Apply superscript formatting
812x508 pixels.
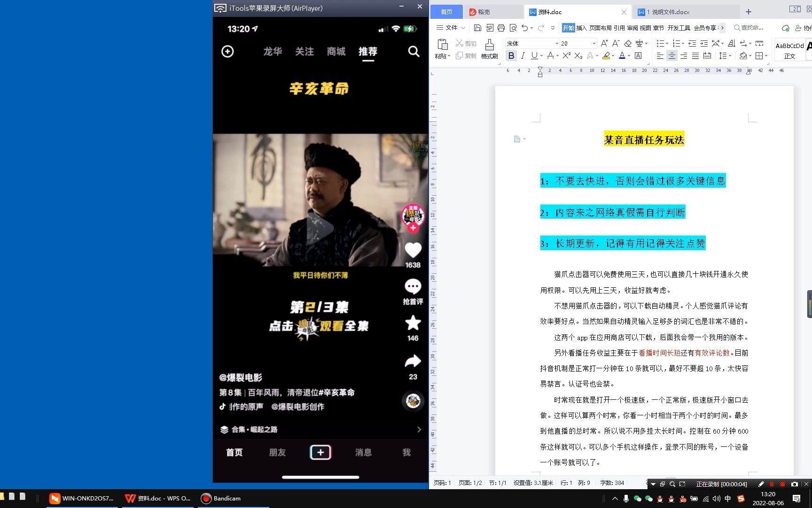(566, 56)
